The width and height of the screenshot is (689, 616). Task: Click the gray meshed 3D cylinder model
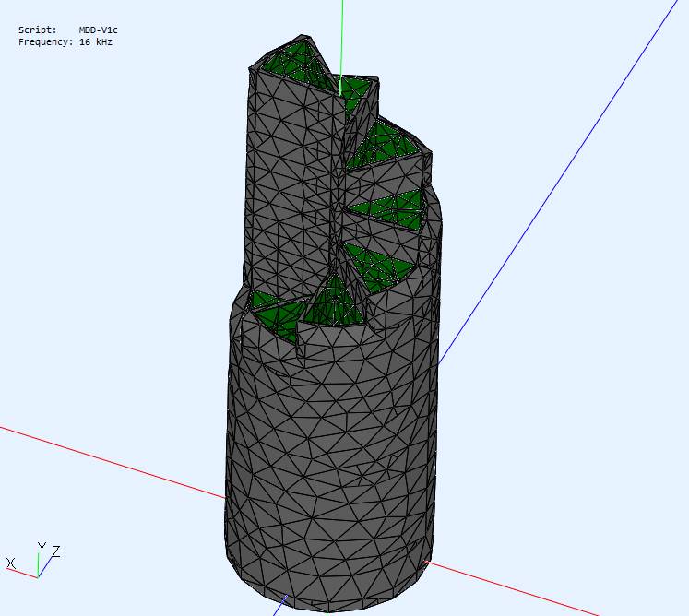pyautogui.click(x=333, y=325)
